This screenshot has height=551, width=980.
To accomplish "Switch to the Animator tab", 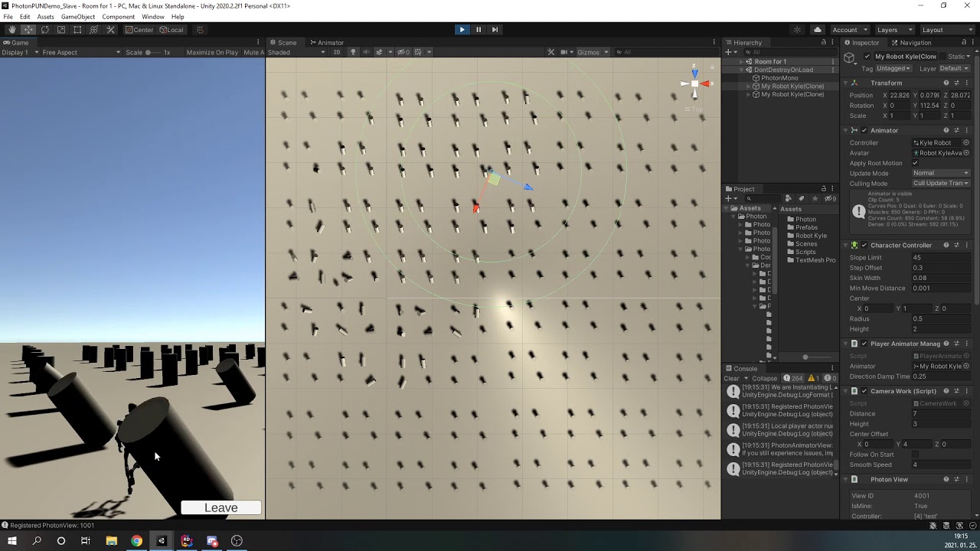I will tap(326, 42).
